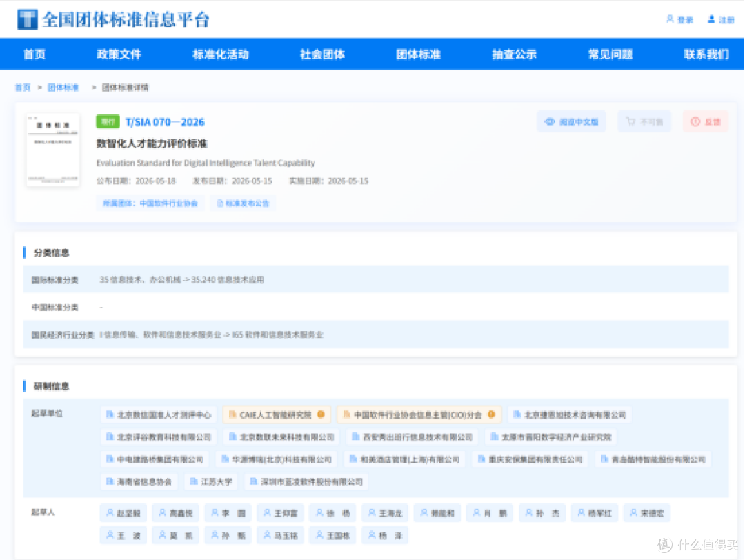Click the orange alert dot on CAIE人工智能研究院

tap(321, 414)
